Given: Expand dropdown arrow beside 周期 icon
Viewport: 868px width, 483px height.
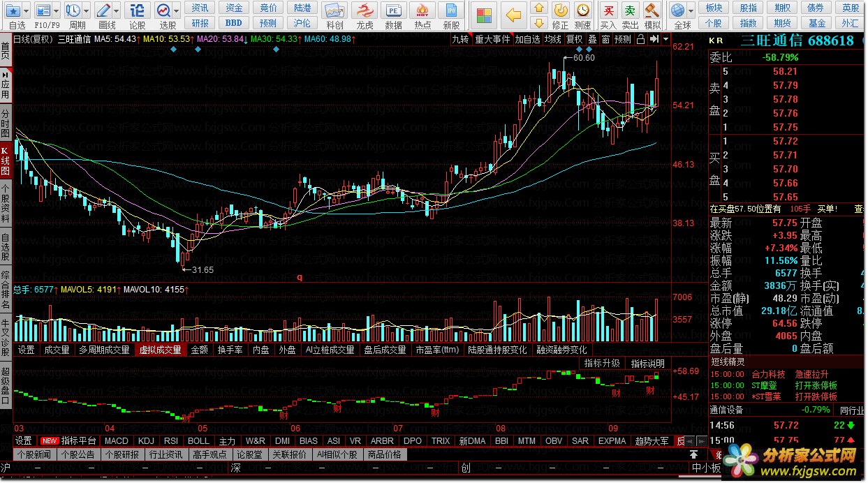Looking at the screenshot, I should (x=85, y=11).
